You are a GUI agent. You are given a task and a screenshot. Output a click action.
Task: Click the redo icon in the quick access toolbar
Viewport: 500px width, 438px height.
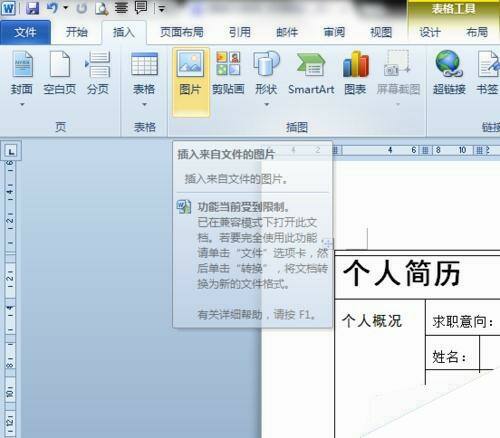coord(81,8)
